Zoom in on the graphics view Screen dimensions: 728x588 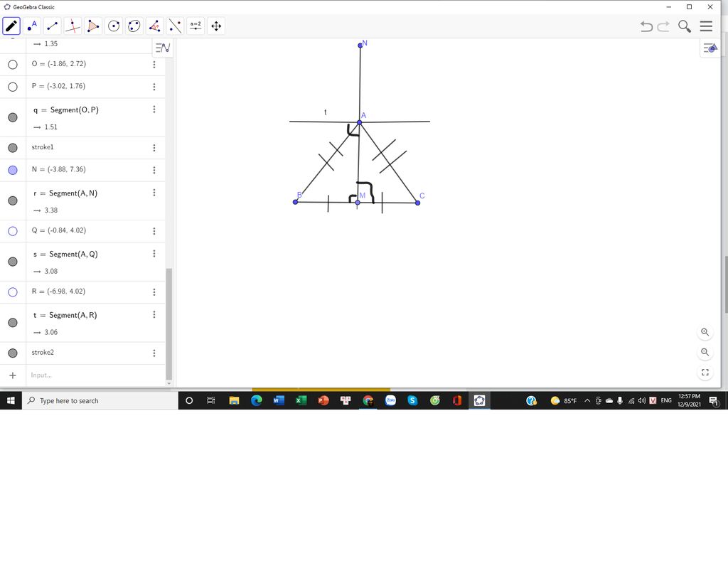[705, 332]
